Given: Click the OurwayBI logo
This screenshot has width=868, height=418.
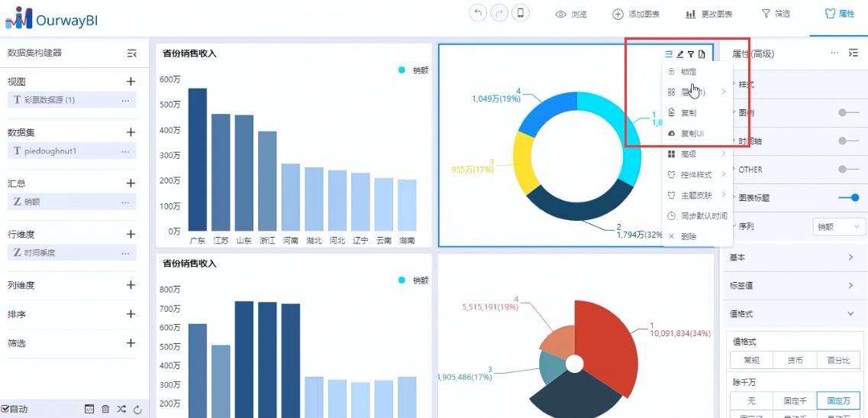Looking at the screenshot, I should (x=51, y=18).
